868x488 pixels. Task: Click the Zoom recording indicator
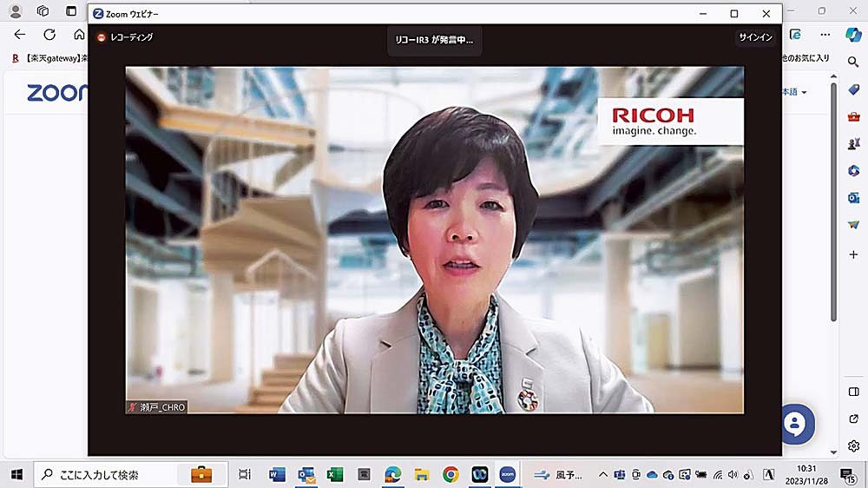pyautogui.click(x=124, y=37)
